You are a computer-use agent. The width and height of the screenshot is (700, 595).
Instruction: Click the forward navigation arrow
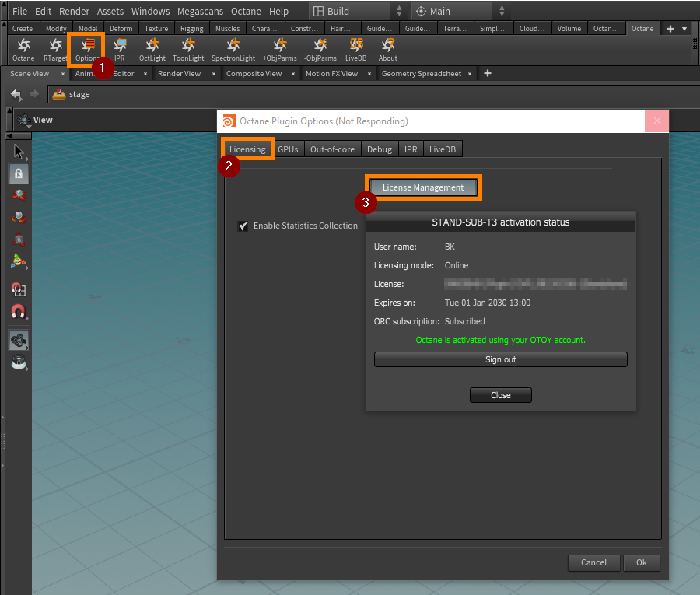pyautogui.click(x=34, y=94)
